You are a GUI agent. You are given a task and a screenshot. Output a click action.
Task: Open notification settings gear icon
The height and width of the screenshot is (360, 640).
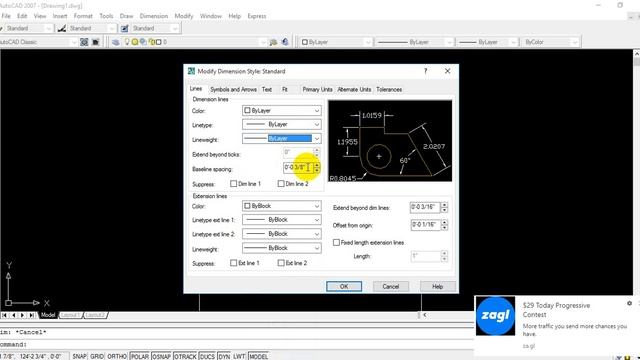(x=629, y=303)
